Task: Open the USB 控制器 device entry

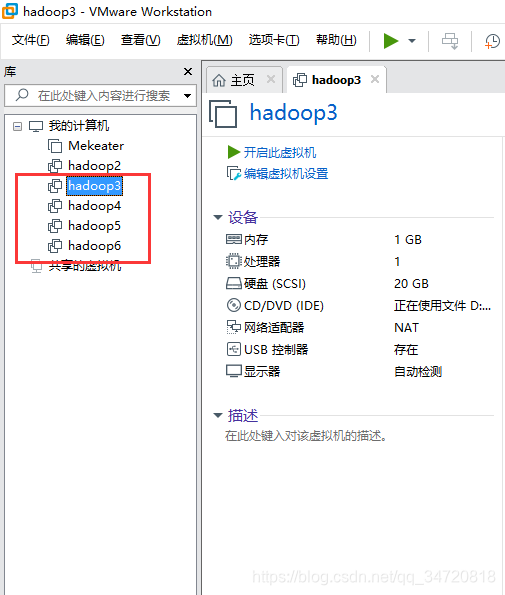Action: pyautogui.click(x=276, y=349)
